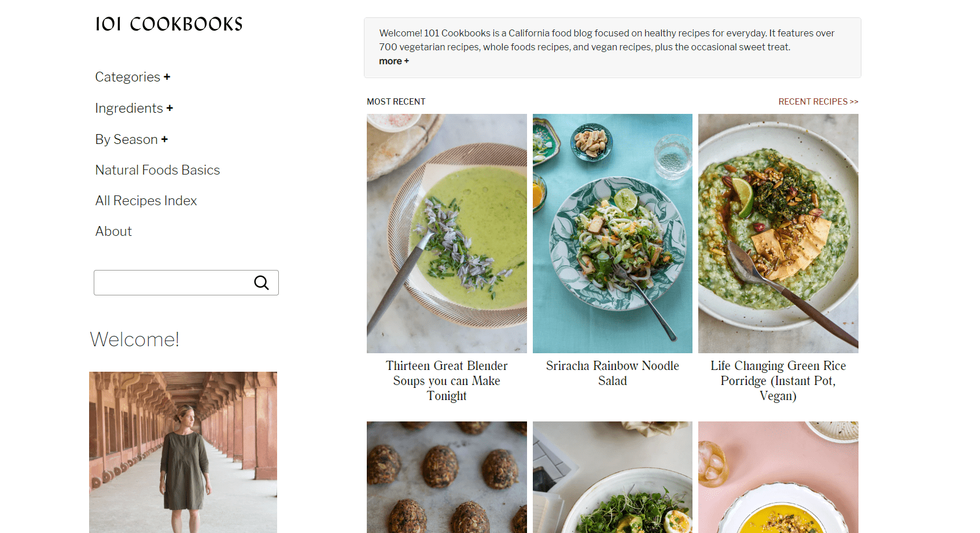Click the search magnifying glass icon
Screen dimensions: 980x533
[261, 283]
